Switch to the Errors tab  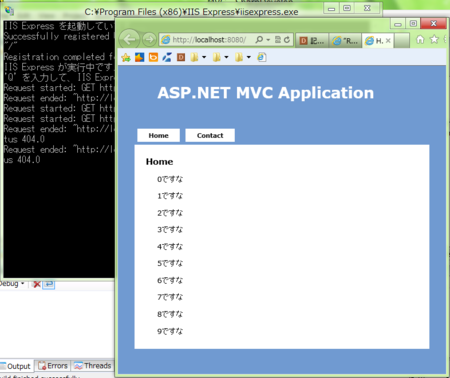[53, 366]
